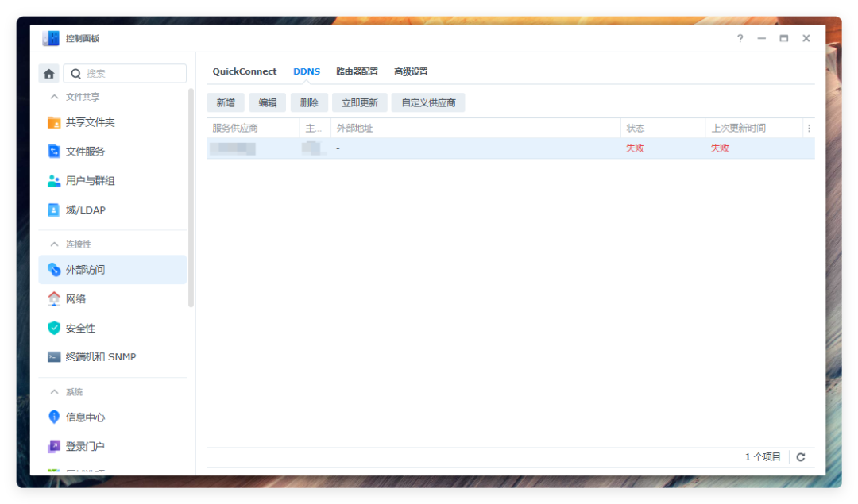Sort by 外部地址 column header
This screenshot has width=858, height=504.
point(476,129)
